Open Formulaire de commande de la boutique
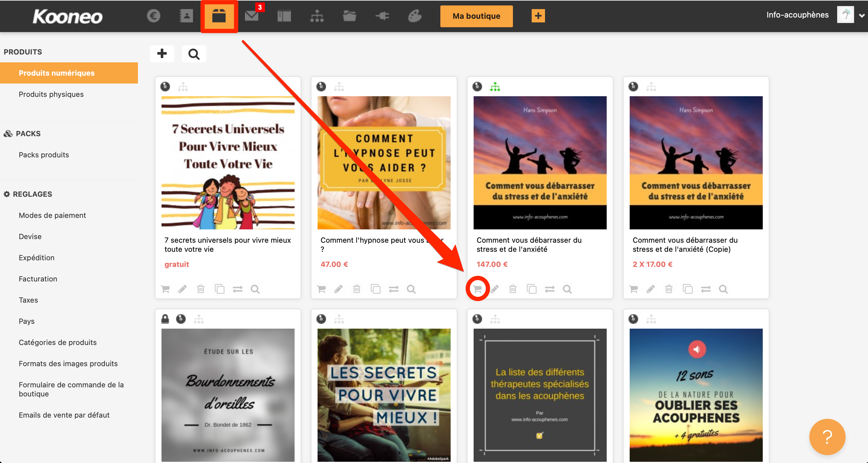Viewport: 868px width, 463px height. pyautogui.click(x=71, y=389)
